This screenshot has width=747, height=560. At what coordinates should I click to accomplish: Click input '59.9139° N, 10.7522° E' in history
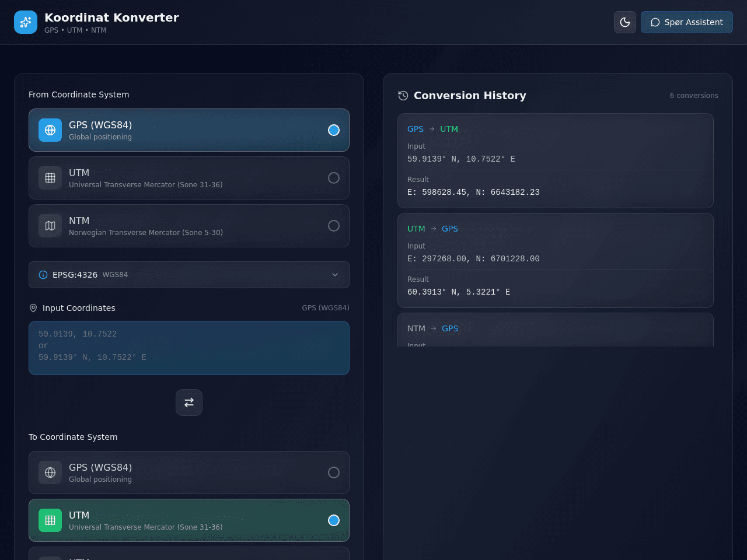[461, 159]
